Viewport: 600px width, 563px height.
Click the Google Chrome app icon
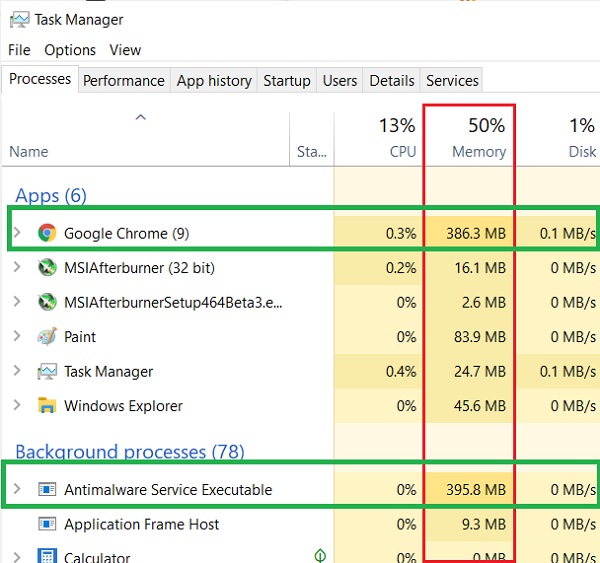(x=47, y=233)
